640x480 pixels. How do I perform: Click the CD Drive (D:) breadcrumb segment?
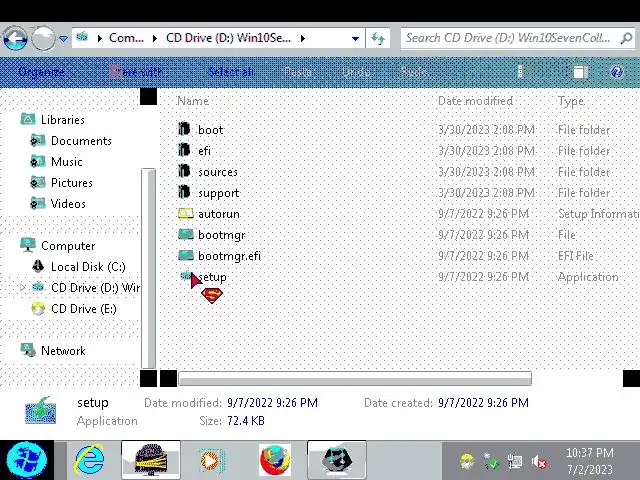pos(228,38)
